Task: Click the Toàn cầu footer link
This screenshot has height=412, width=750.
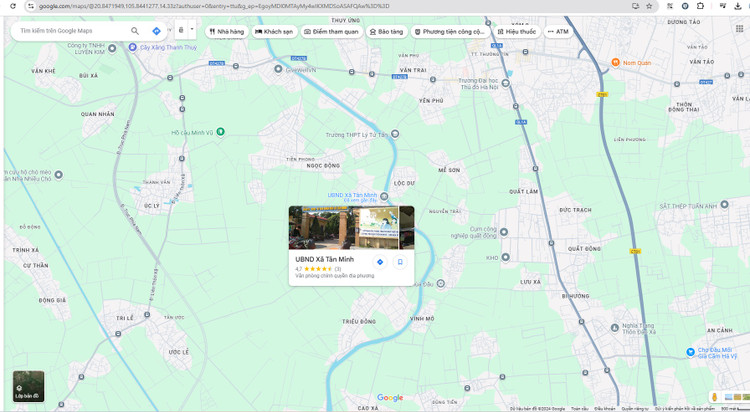Action: pos(579,409)
